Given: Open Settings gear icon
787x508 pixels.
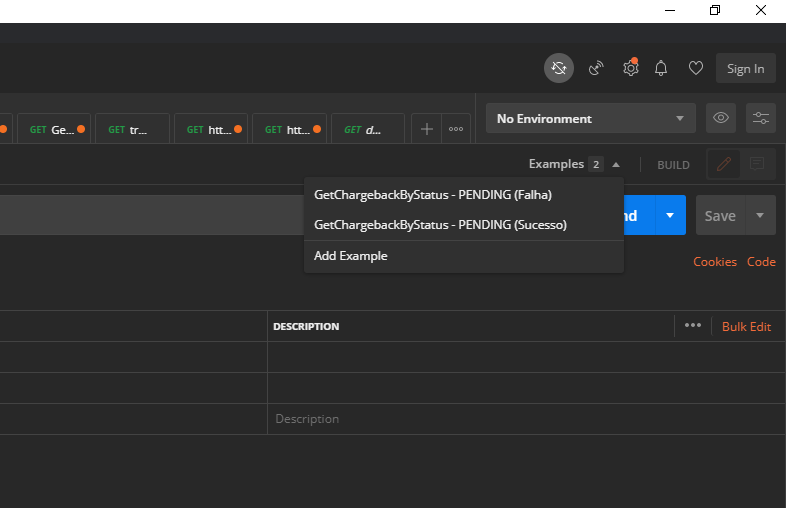Looking at the screenshot, I should (x=630, y=68).
